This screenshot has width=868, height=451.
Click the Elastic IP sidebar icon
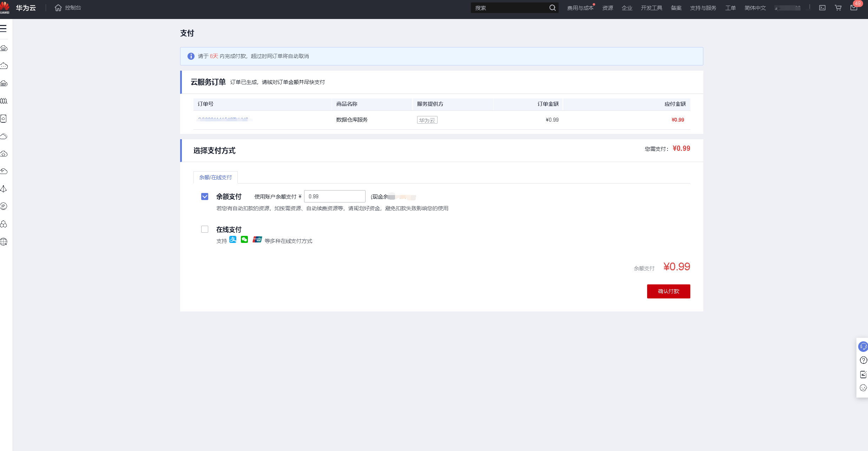coord(4,206)
